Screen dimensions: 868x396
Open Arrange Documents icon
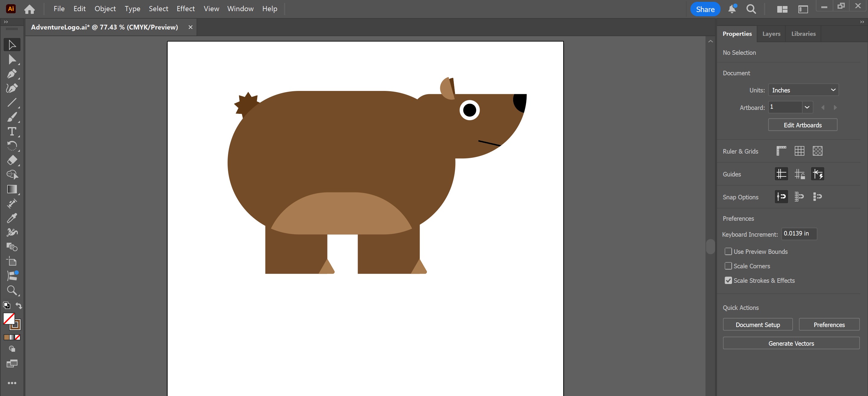(782, 9)
